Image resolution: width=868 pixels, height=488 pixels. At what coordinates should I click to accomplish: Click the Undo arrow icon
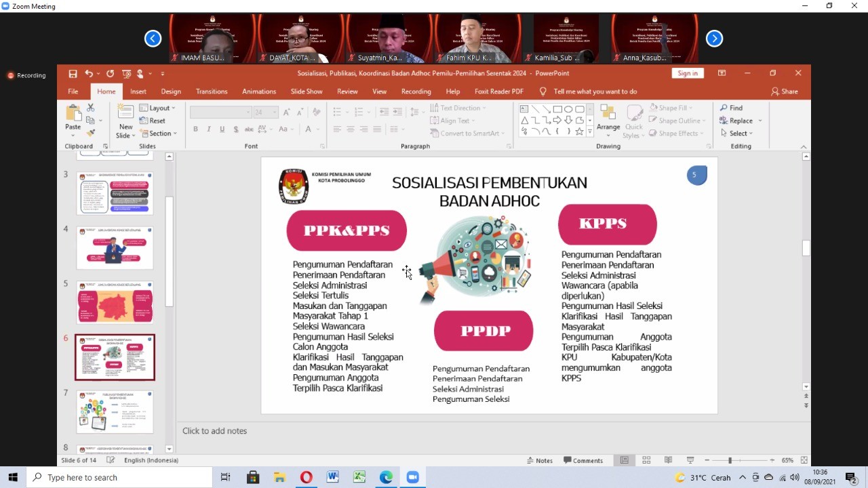89,73
